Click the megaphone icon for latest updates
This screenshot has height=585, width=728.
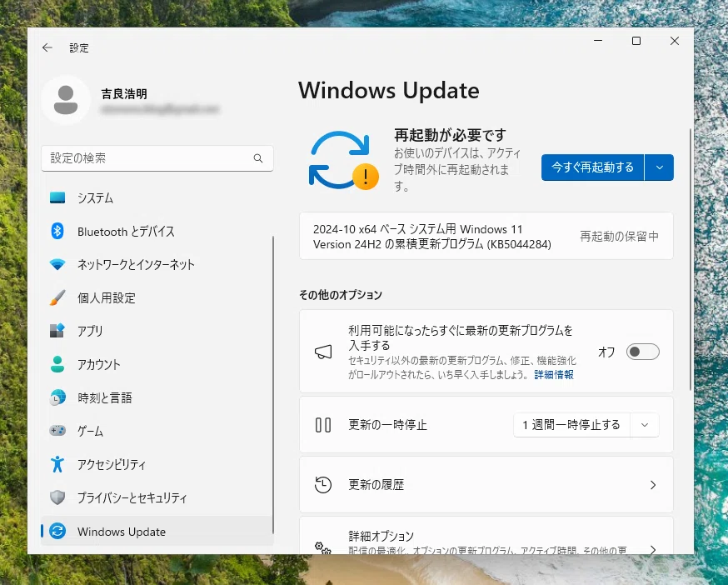[x=323, y=352]
